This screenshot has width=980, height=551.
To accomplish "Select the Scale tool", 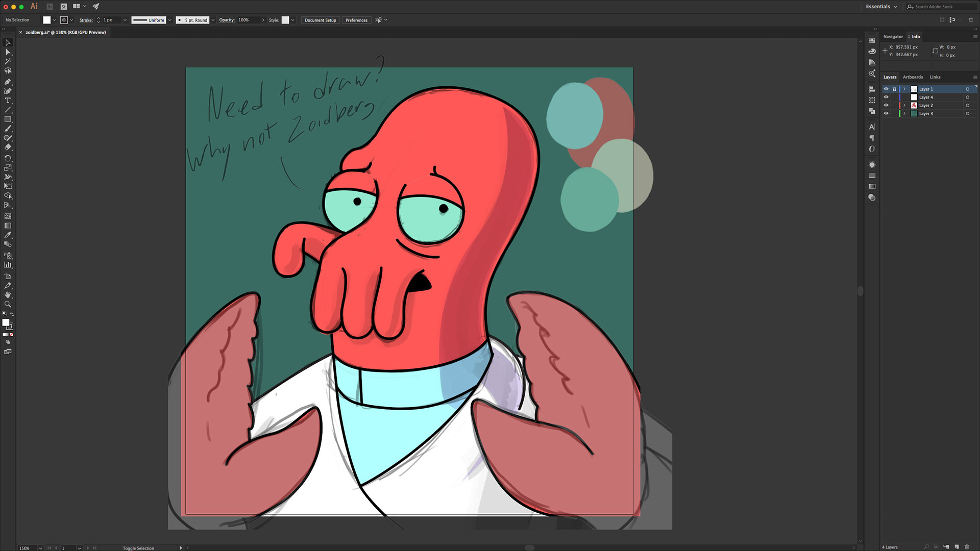I will 8,167.
